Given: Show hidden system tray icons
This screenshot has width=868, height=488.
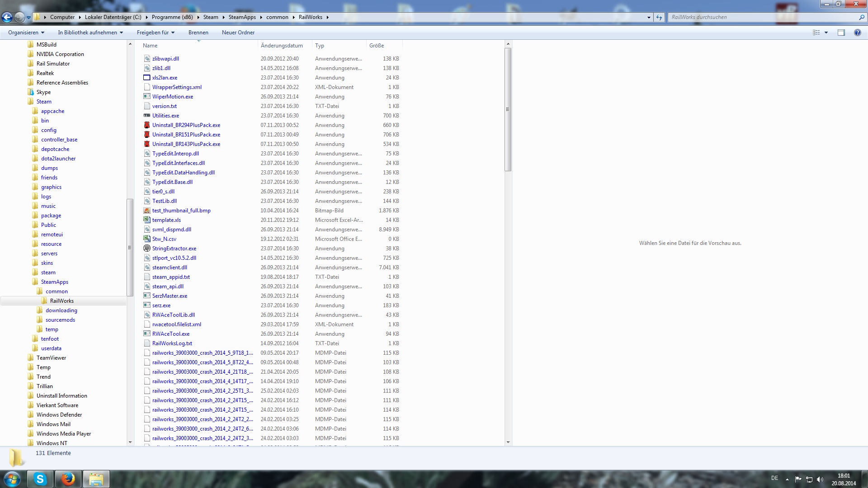Looking at the screenshot, I should [x=787, y=479].
